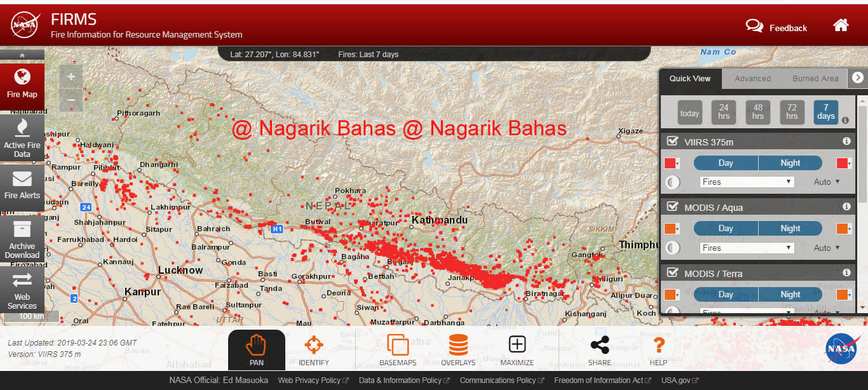Screen dimensions: 868x390
Task: Switch to the Burned Area tab
Action: click(815, 79)
